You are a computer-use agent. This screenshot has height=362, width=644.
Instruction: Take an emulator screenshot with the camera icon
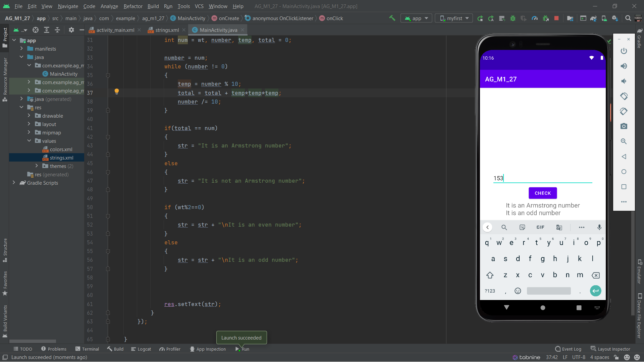[x=624, y=126]
